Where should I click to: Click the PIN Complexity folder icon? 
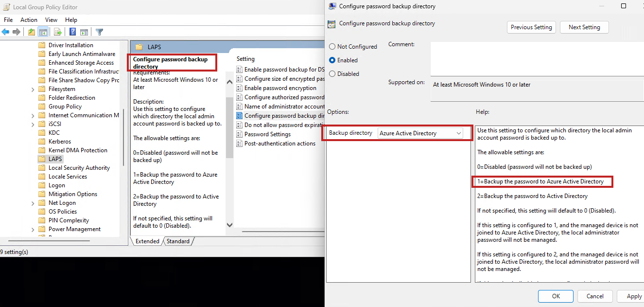[42, 220]
